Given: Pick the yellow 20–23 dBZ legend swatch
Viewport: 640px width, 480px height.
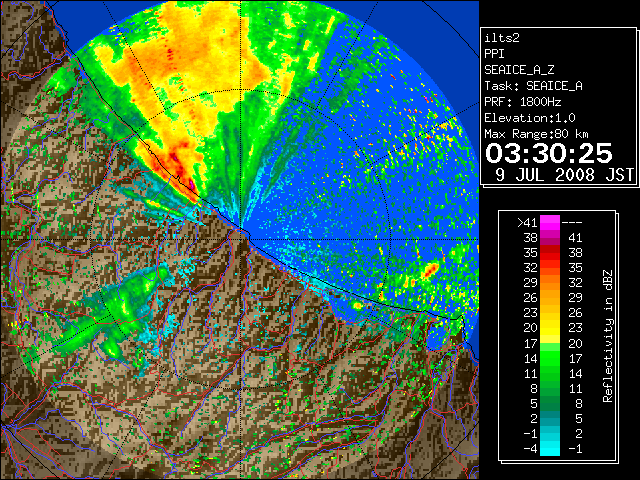Looking at the screenshot, I should point(550,328).
